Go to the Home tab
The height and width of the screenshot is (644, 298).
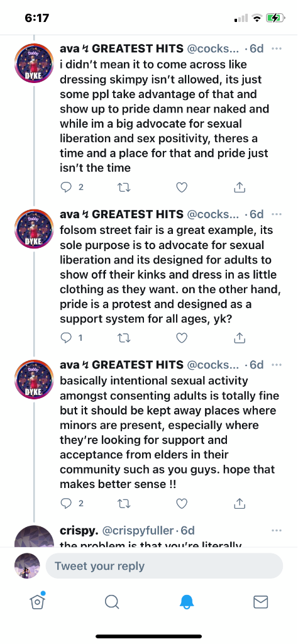pos(37,601)
